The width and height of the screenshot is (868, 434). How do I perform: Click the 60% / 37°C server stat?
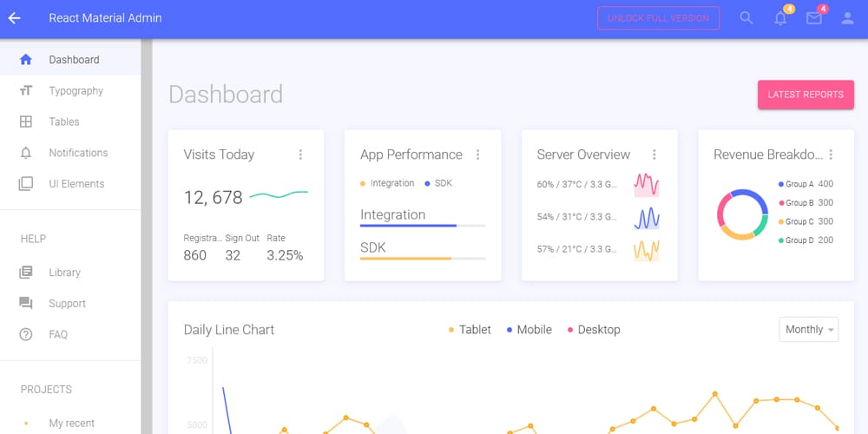pyautogui.click(x=577, y=185)
